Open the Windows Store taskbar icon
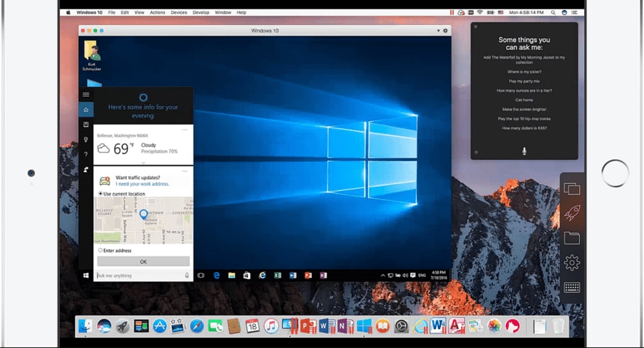 coord(247,276)
